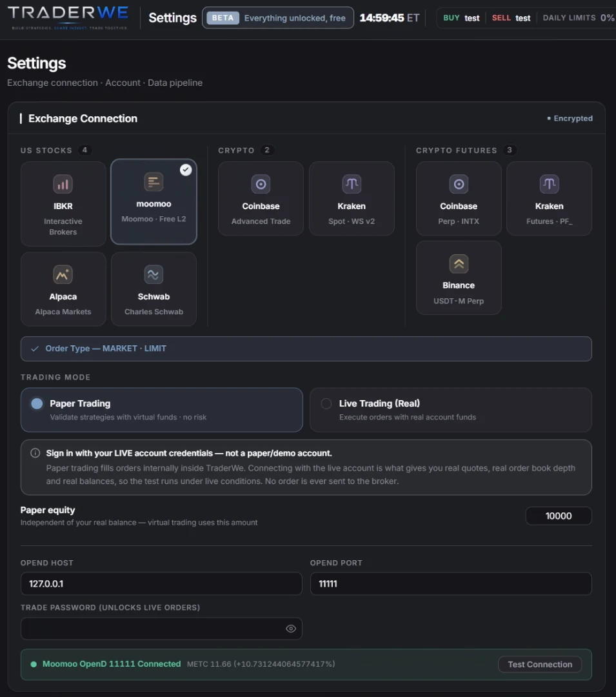The height and width of the screenshot is (697, 616).
Task: Click the 'Alpaca Markets' subtitle text
Action: pyautogui.click(x=63, y=312)
